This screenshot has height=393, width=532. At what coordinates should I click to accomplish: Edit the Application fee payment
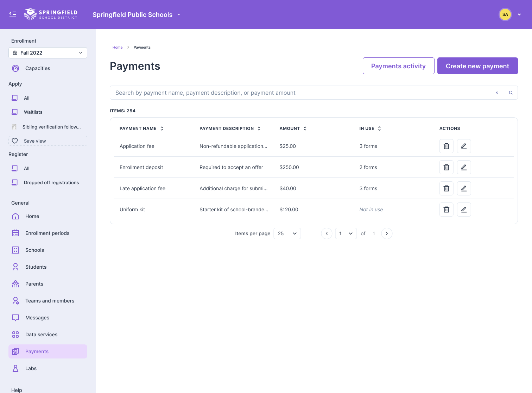point(464,146)
